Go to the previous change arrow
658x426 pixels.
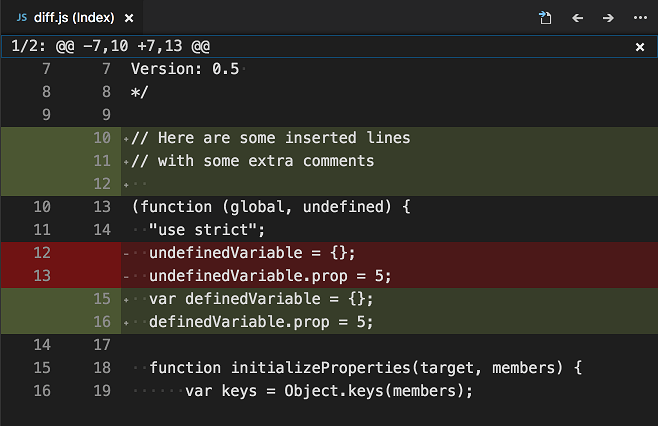577,18
